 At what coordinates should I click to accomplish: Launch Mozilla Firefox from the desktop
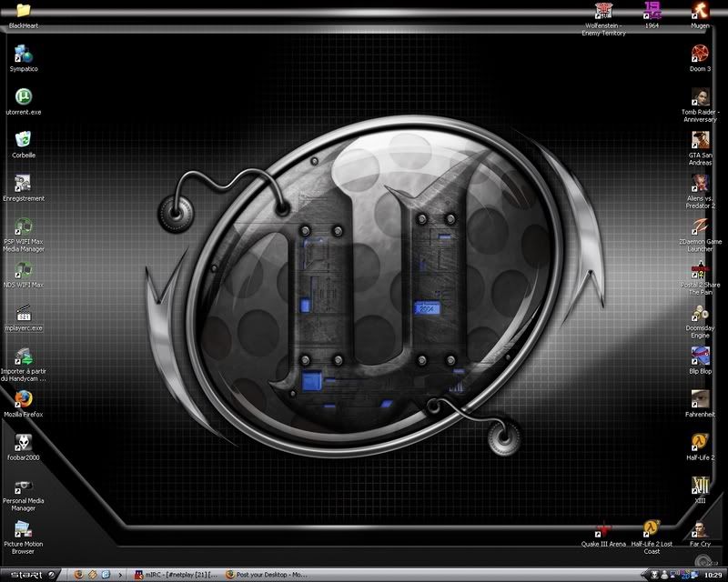[x=24, y=405]
